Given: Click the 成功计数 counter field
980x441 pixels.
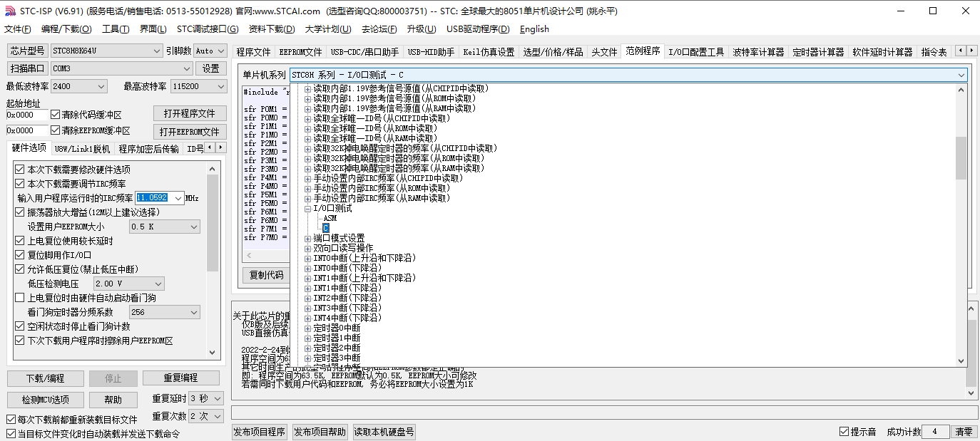Looking at the screenshot, I should click(x=935, y=432).
